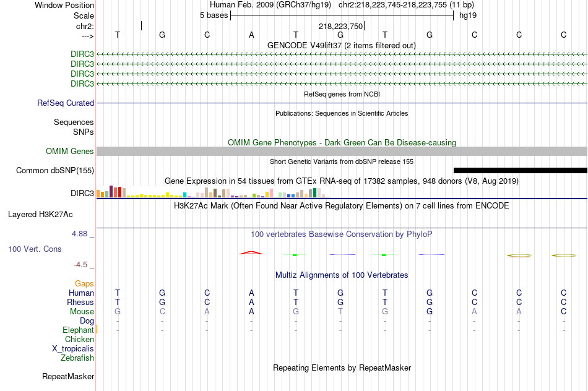Viewport: 588px width, 391px height.
Task: Click the '5 bases' scale bar text
Action: click(214, 15)
